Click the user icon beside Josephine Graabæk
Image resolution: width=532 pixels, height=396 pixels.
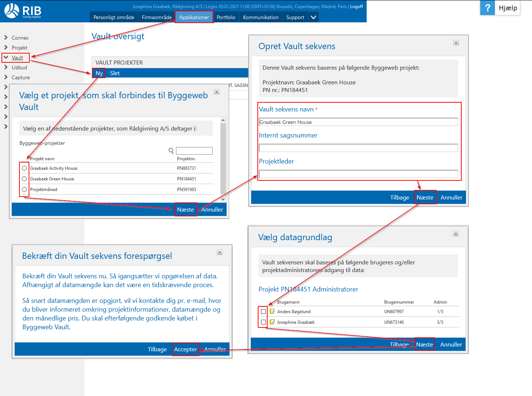pos(272,322)
